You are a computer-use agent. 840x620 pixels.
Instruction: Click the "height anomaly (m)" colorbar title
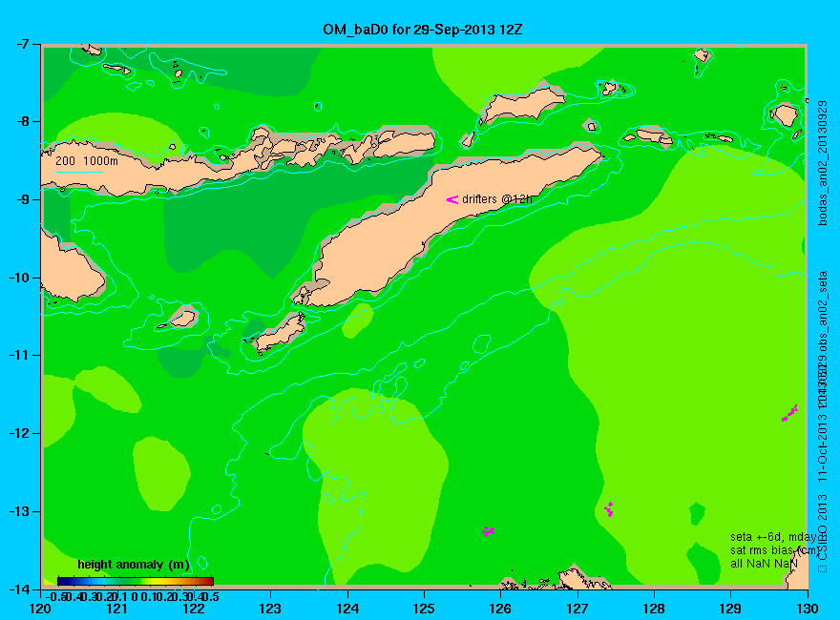click(134, 565)
